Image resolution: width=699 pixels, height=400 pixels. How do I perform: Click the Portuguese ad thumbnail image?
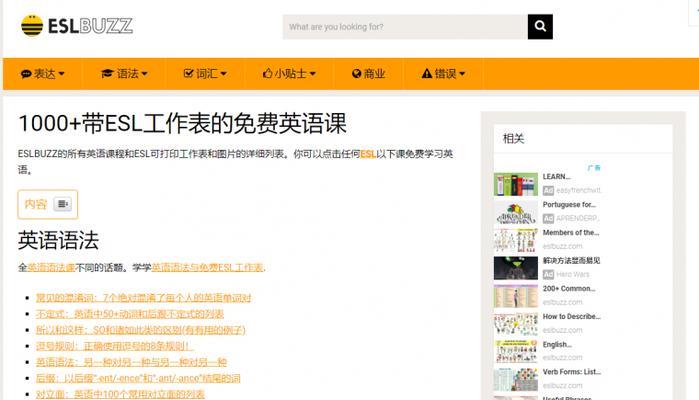[516, 212]
